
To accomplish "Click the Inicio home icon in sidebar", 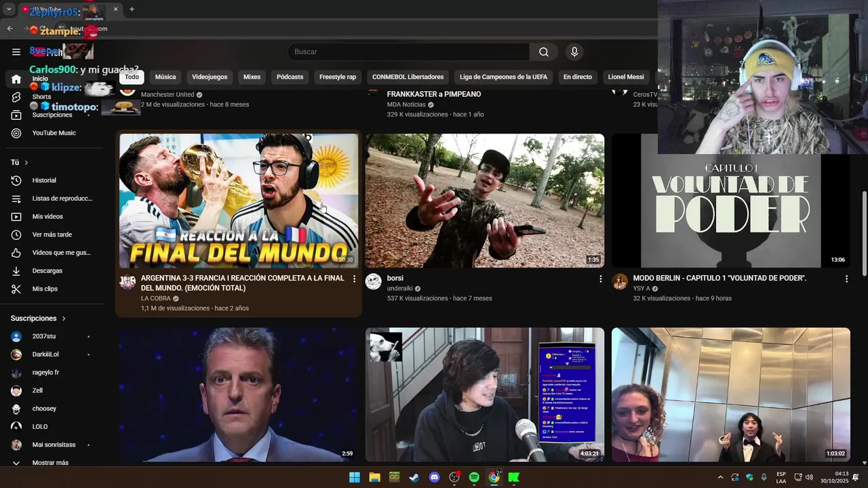I will [16, 79].
